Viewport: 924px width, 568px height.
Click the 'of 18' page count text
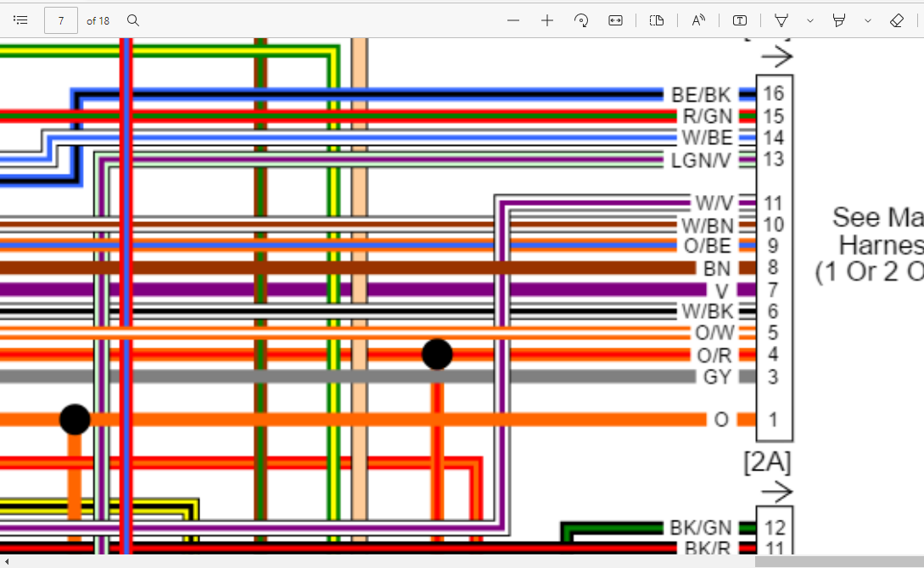(x=98, y=20)
